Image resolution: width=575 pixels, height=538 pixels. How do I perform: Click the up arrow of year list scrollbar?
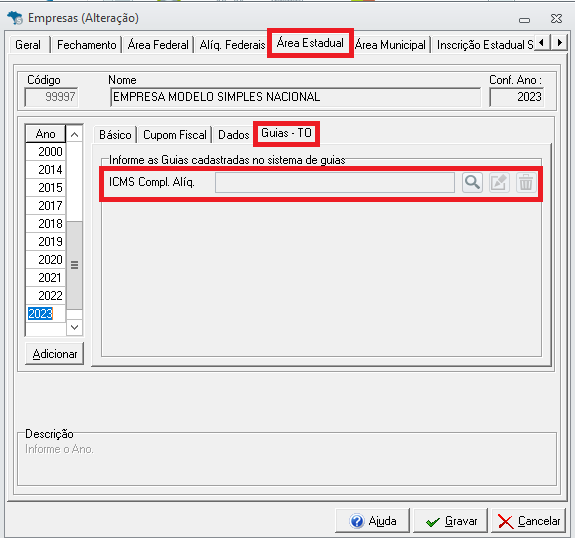[74, 134]
